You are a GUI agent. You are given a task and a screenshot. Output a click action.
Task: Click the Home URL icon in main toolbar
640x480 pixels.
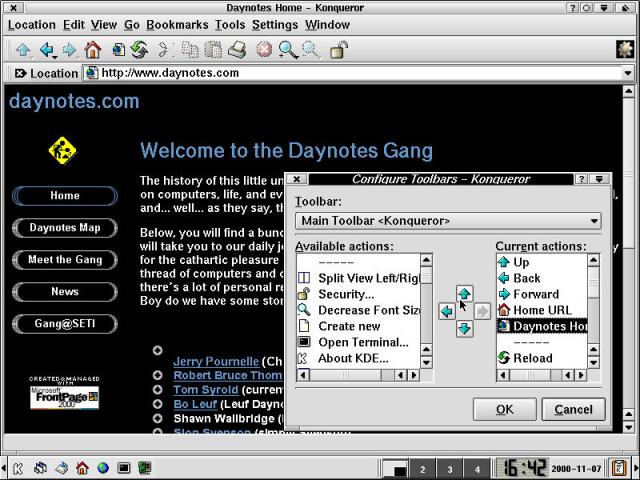(92, 49)
